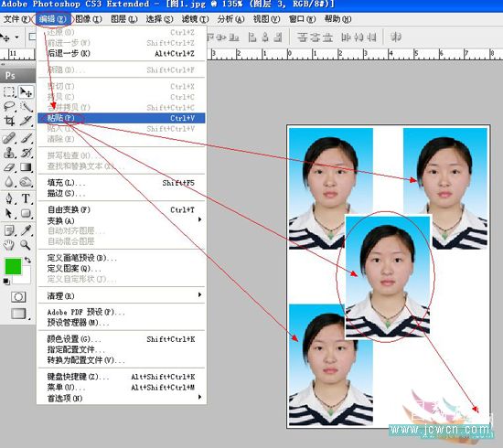The image size is (503, 448).
Task: Select the Rounded Rectangle shape tool
Action: (26, 213)
